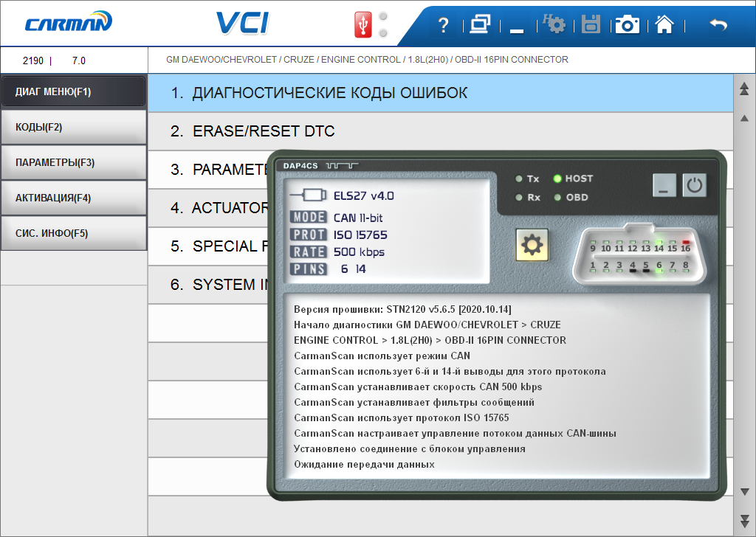Click the red USB connection icon
This screenshot has height=537, width=756.
363,24
